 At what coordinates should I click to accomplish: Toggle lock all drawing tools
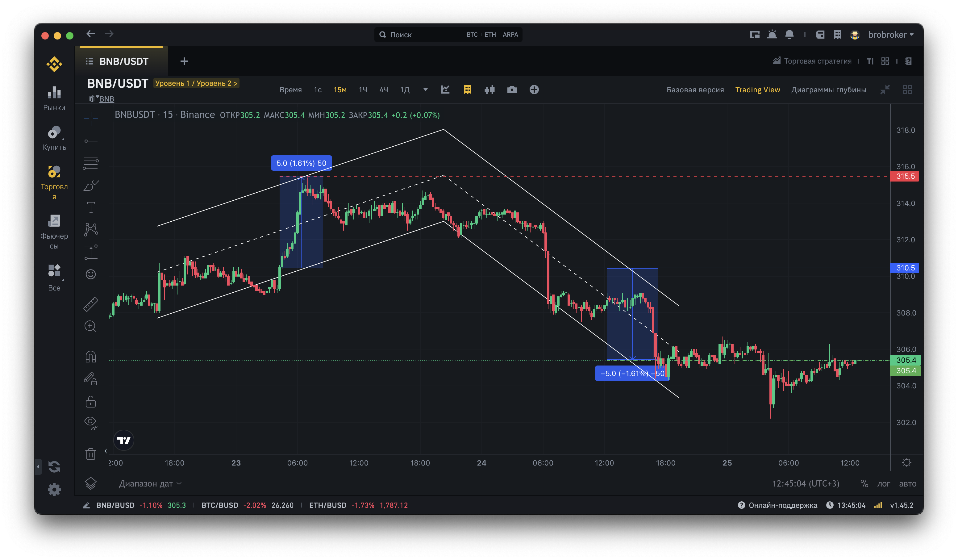pos(90,401)
